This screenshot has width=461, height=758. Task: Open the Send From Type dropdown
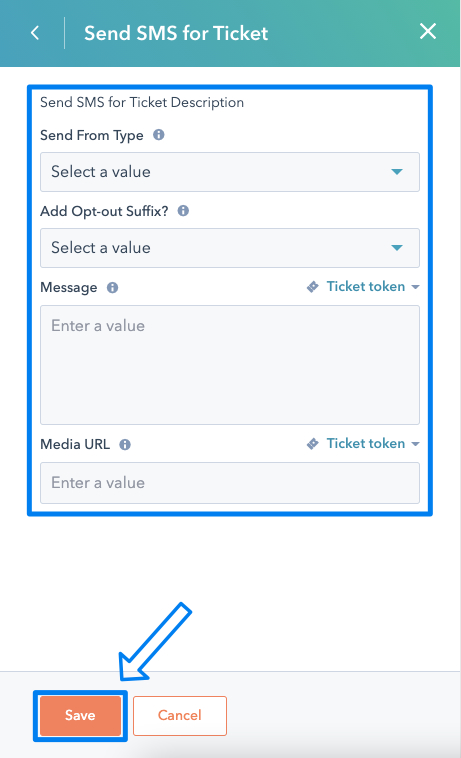pos(230,172)
